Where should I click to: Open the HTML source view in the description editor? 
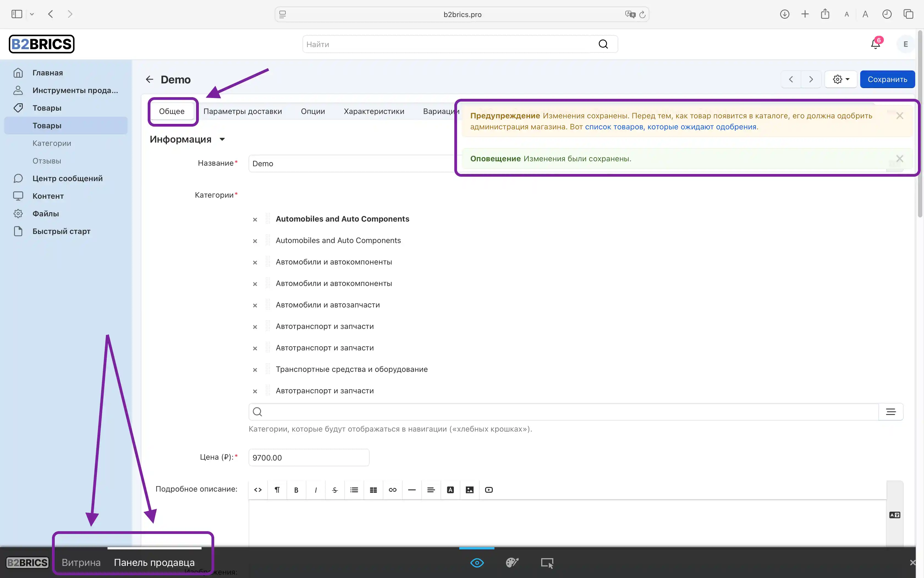[x=258, y=490]
